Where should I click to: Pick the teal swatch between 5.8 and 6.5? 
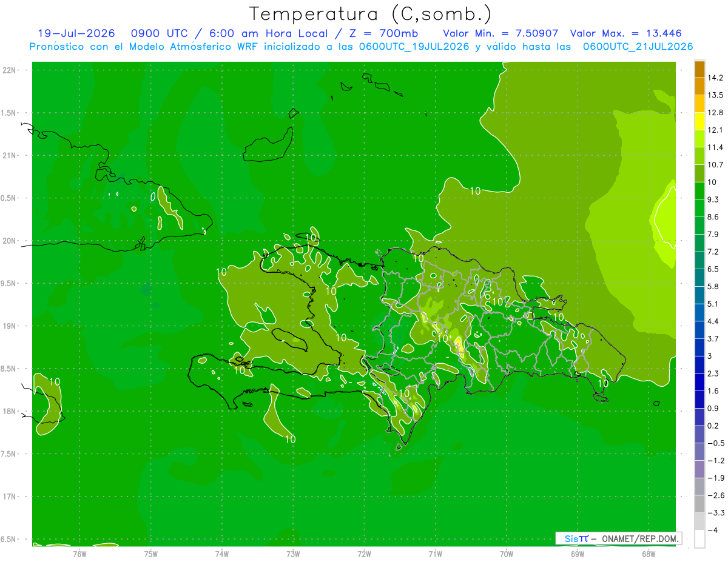coord(699,278)
